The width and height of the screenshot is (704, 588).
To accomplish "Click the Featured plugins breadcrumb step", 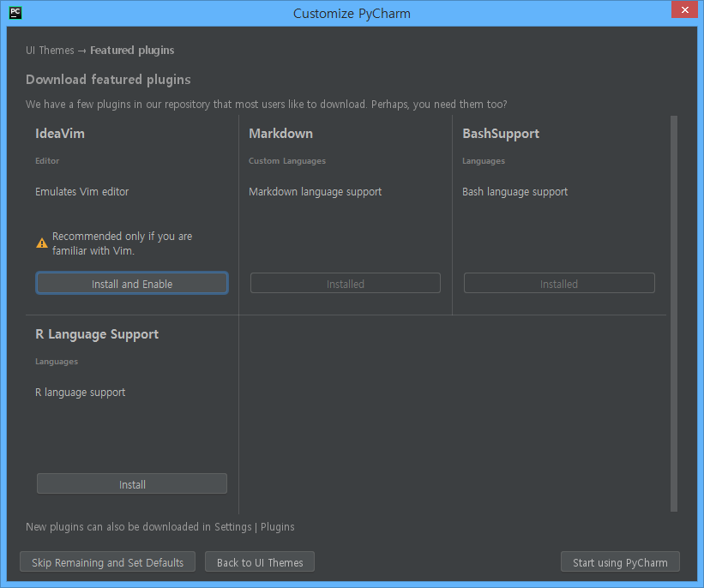I will click(x=132, y=51).
